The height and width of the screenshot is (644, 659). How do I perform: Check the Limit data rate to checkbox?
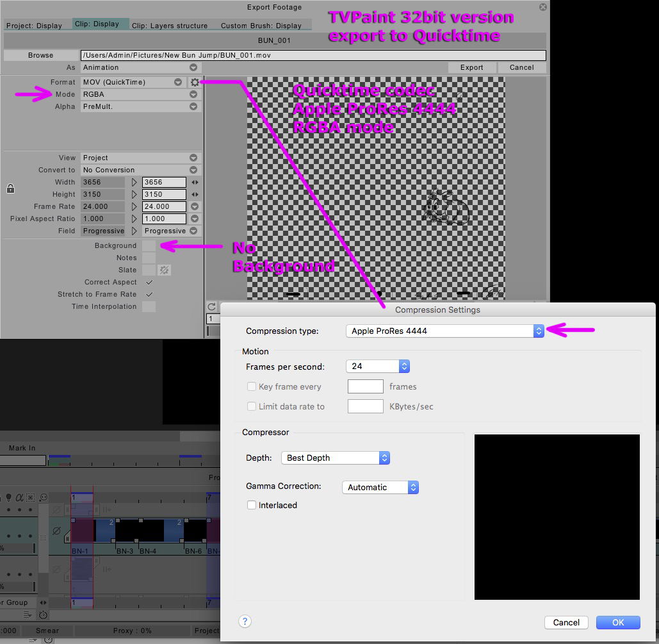tap(251, 406)
